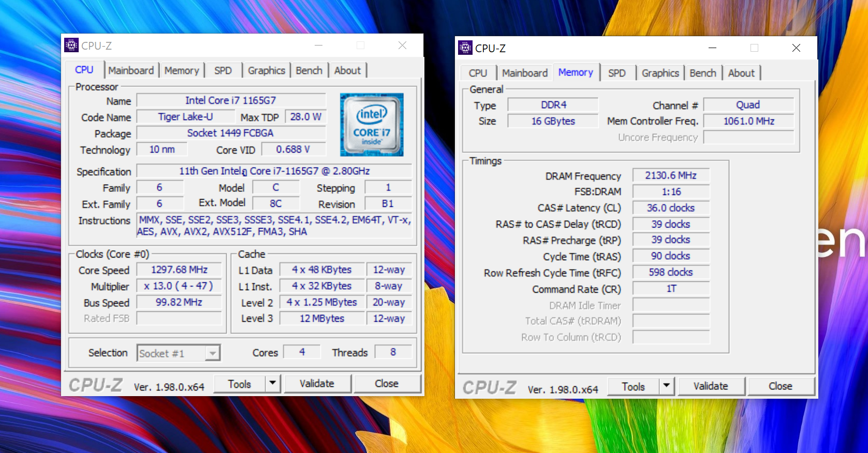Click the processor name field Intel Core i7 1165G7
Image resolution: width=868 pixels, height=453 pixels.
click(231, 100)
